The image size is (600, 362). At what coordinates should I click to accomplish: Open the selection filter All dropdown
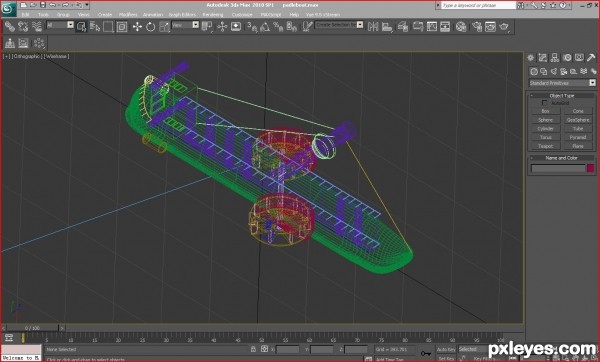click(60, 25)
